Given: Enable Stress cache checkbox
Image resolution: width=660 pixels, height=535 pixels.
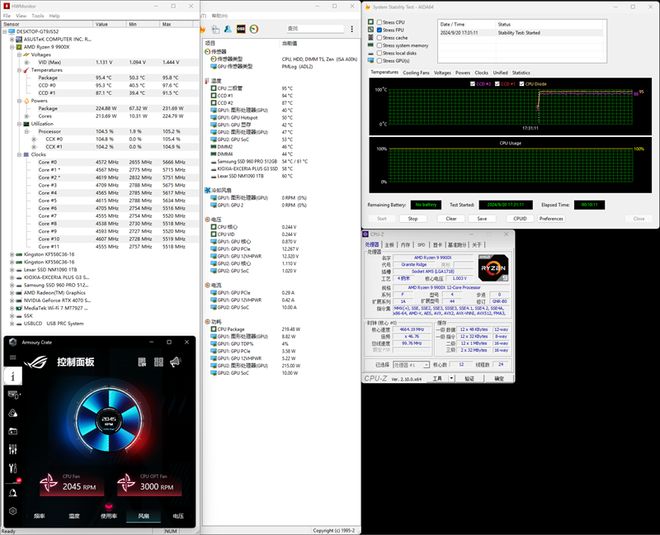Looking at the screenshot, I should (379, 37).
